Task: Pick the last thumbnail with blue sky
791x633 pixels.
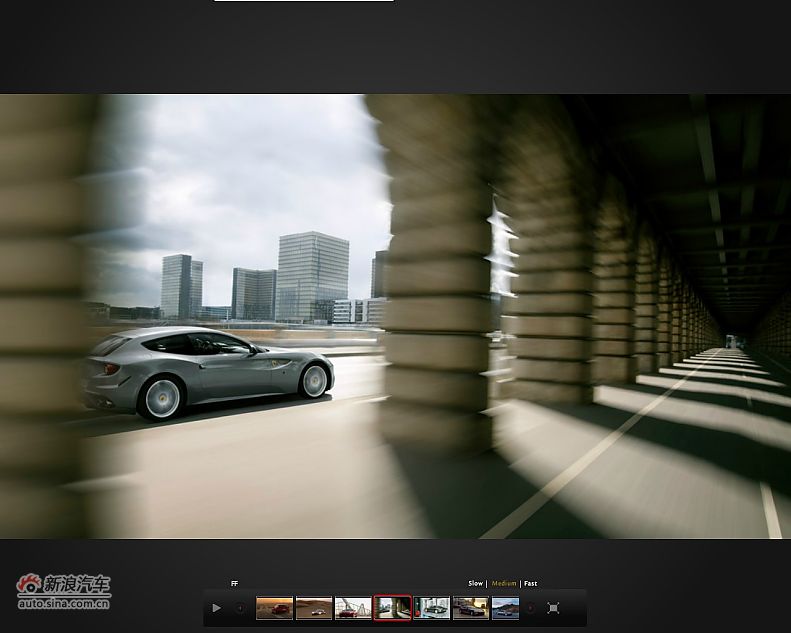Action: click(505, 608)
